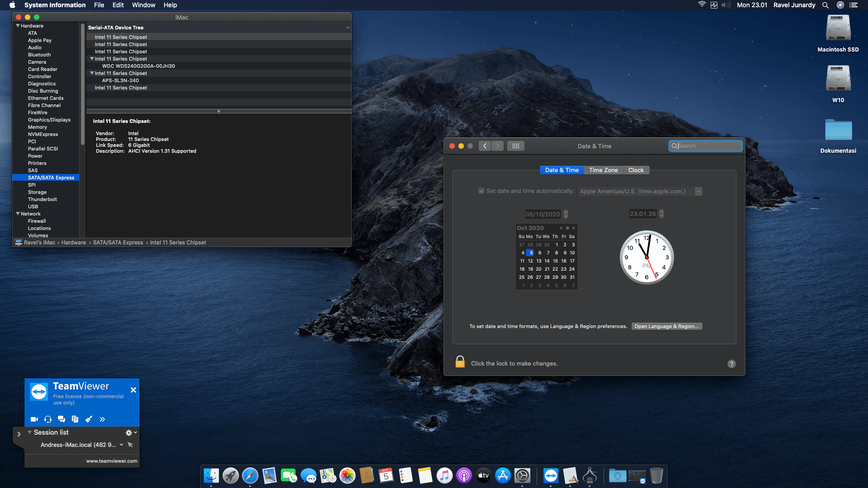
Task: Select Thunderbolt in the sidebar
Action: pyautogui.click(x=42, y=199)
